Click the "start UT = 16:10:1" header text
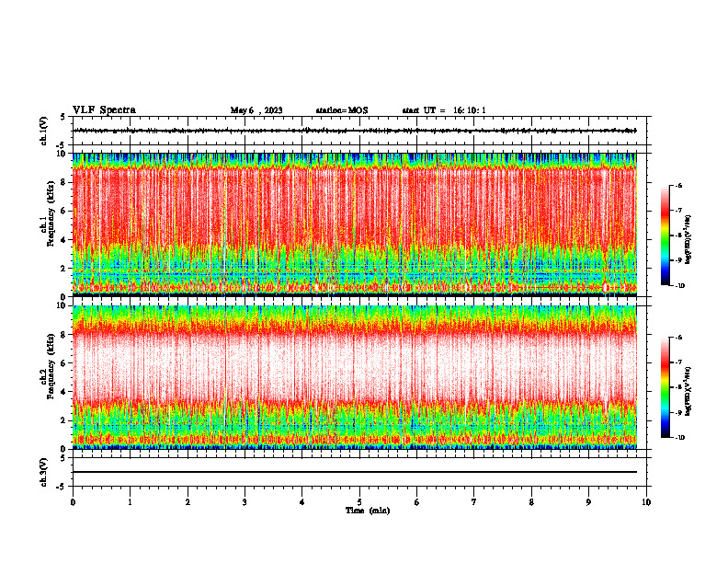The width and height of the screenshot is (728, 563). click(x=444, y=110)
